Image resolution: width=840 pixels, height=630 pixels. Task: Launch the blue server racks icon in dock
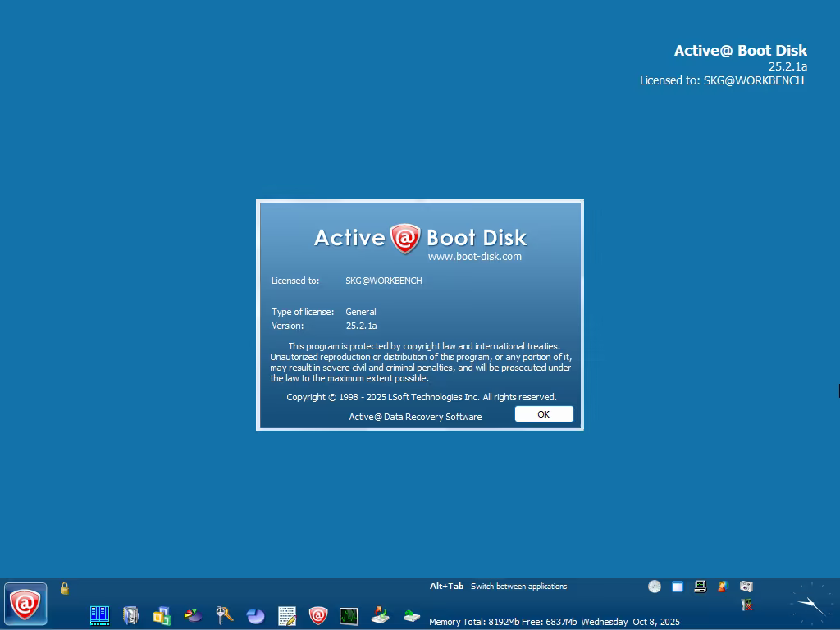tap(99, 615)
